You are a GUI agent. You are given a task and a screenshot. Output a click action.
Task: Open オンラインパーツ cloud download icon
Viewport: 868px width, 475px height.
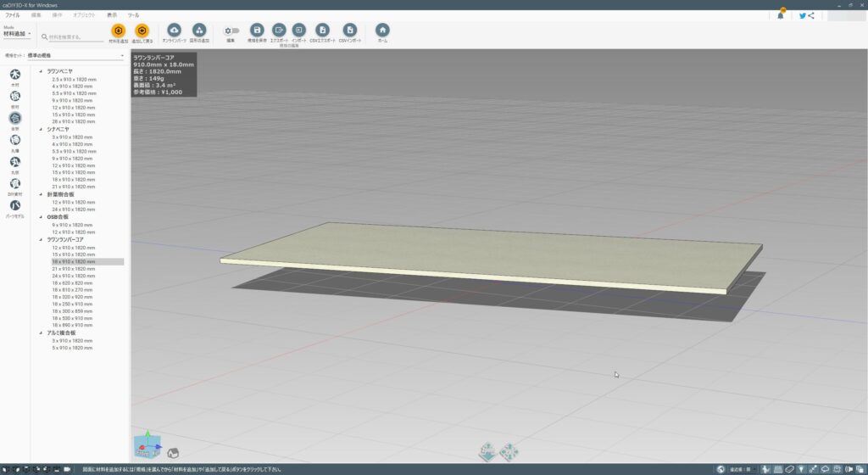pyautogui.click(x=174, y=31)
